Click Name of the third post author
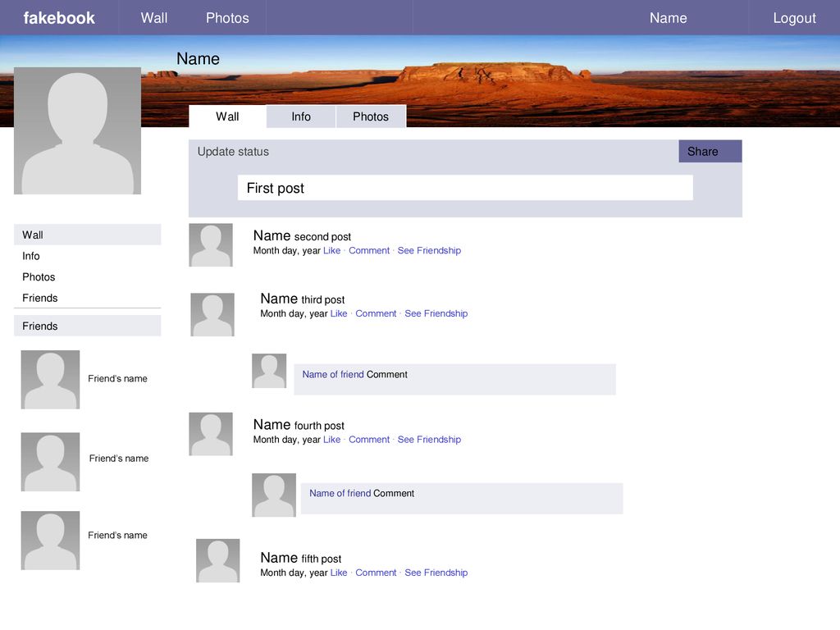Image resolution: width=840 pixels, height=630 pixels. pos(279,299)
